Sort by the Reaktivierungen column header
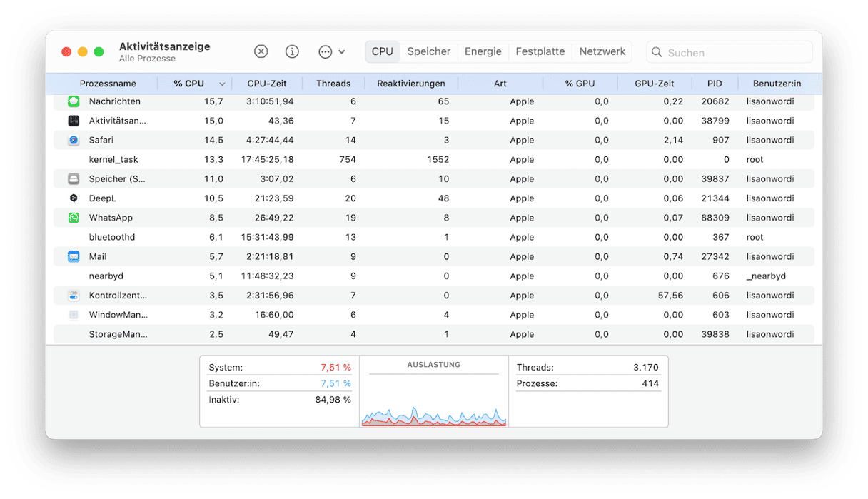 [411, 84]
